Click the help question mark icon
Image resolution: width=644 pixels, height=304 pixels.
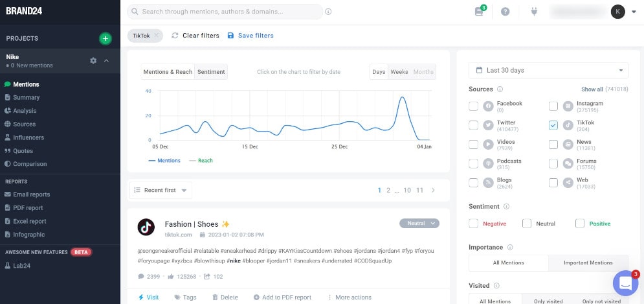coord(505,12)
